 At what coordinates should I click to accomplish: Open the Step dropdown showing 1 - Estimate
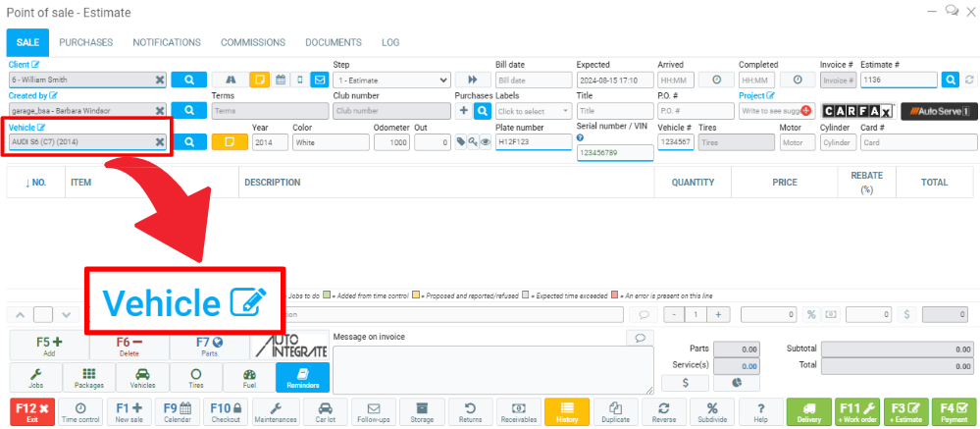[391, 80]
